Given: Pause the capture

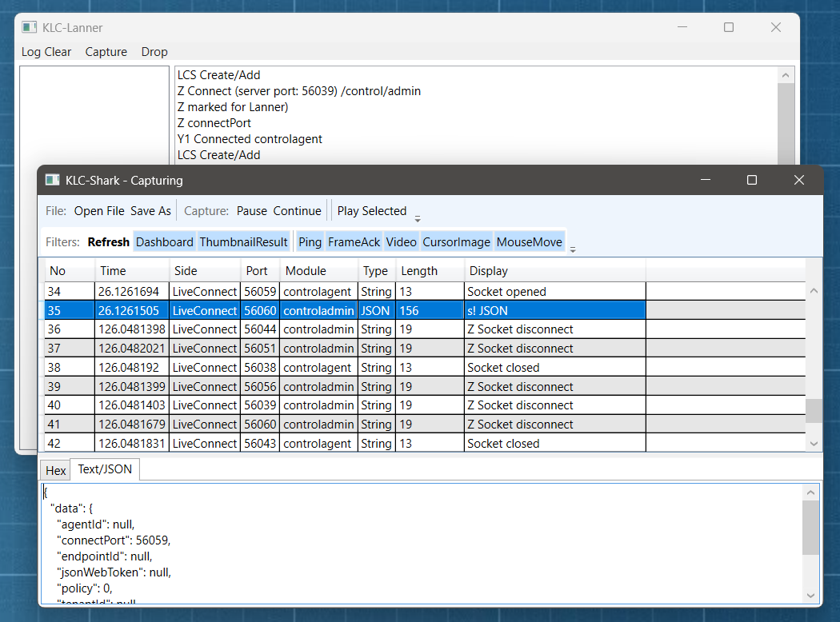Looking at the screenshot, I should [252, 211].
